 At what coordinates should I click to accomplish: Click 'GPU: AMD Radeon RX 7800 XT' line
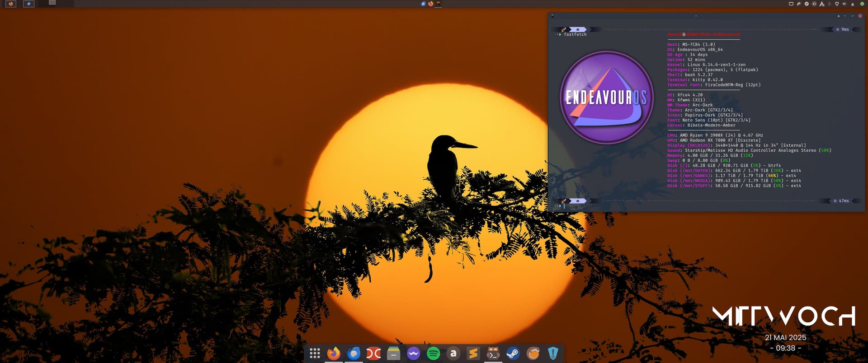click(x=714, y=140)
